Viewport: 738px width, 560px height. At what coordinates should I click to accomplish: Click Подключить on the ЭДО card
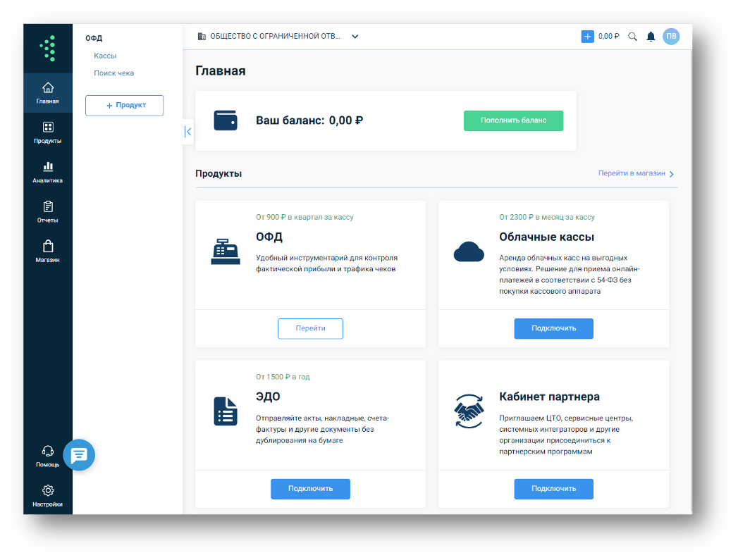[x=310, y=489]
